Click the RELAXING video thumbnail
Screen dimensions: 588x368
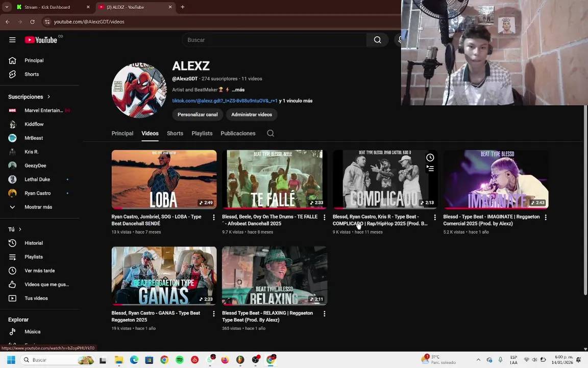point(275,275)
